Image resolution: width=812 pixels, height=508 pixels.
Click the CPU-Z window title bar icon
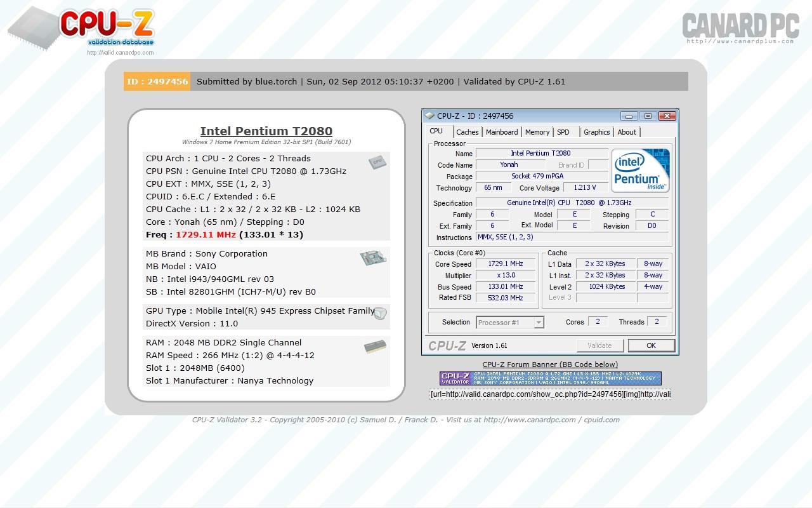[x=429, y=116]
